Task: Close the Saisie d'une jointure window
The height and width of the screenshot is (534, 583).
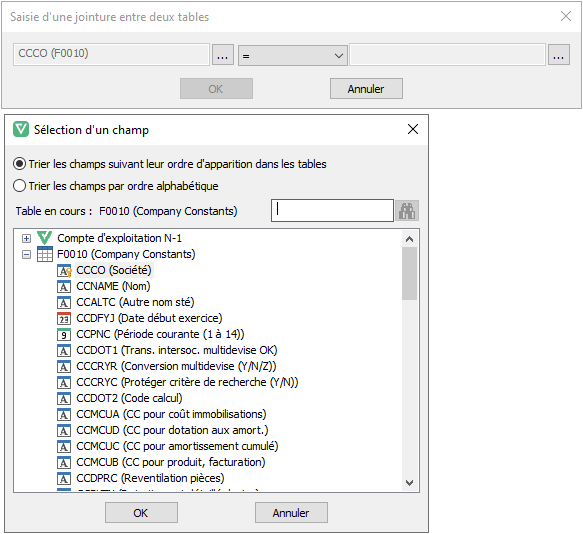Action: pos(566,16)
